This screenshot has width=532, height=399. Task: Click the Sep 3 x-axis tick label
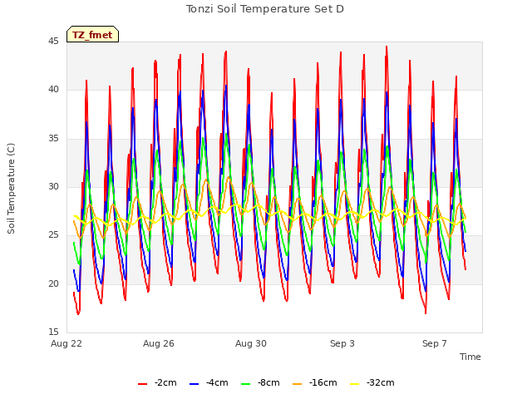[342, 343]
